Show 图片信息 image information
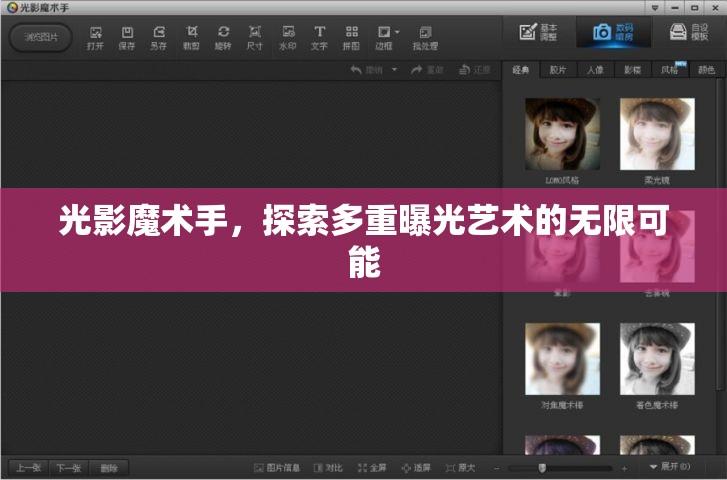 pos(277,468)
